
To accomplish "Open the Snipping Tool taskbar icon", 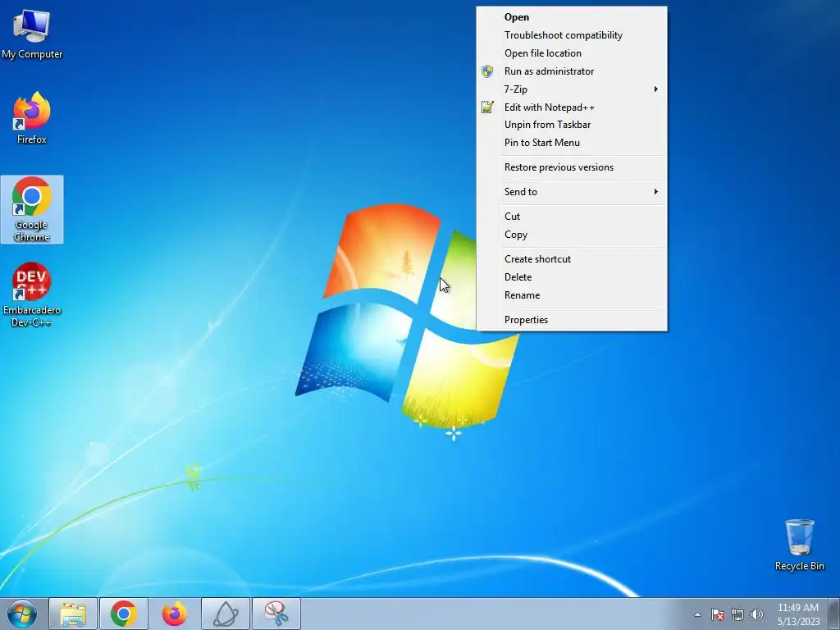I will [x=276, y=614].
